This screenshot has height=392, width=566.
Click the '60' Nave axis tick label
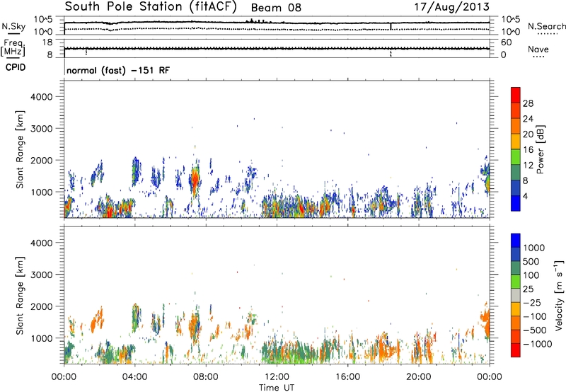click(506, 42)
